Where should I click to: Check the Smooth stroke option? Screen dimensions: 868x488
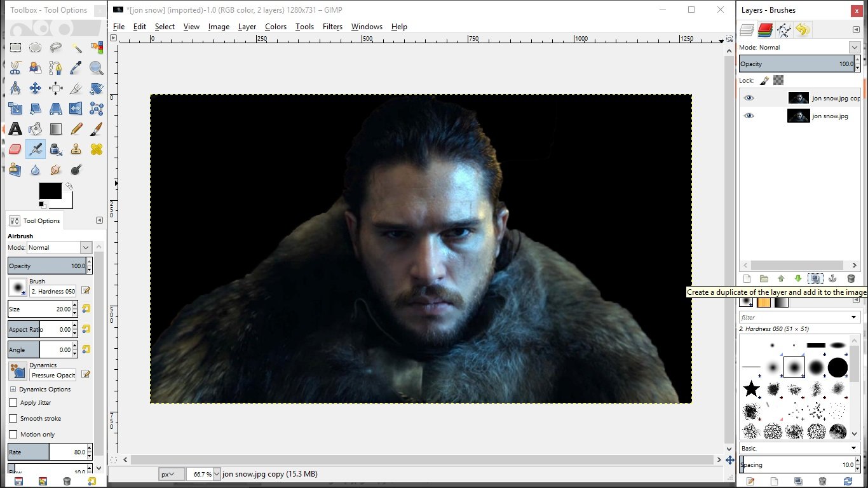(x=13, y=419)
